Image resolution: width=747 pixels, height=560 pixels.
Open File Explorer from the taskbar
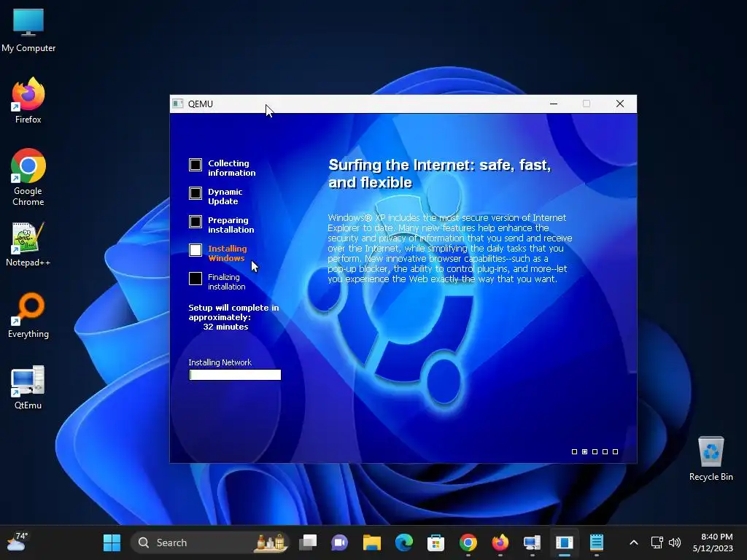point(371,542)
